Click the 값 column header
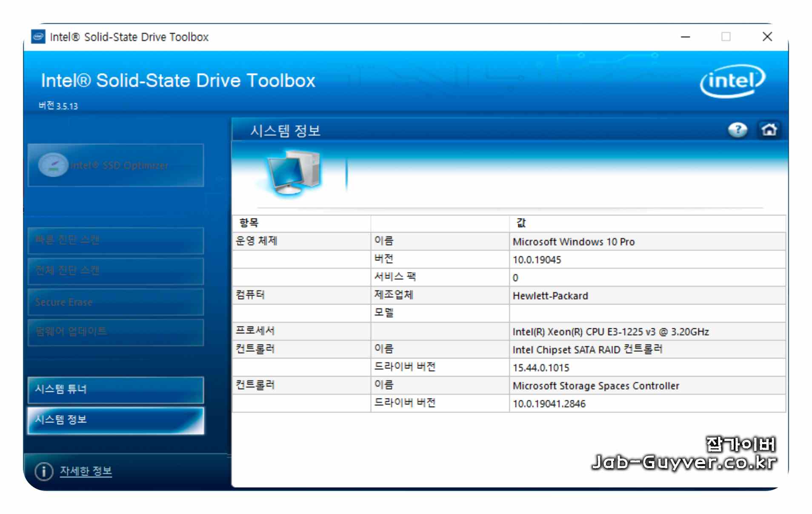812x514 pixels. [647, 223]
